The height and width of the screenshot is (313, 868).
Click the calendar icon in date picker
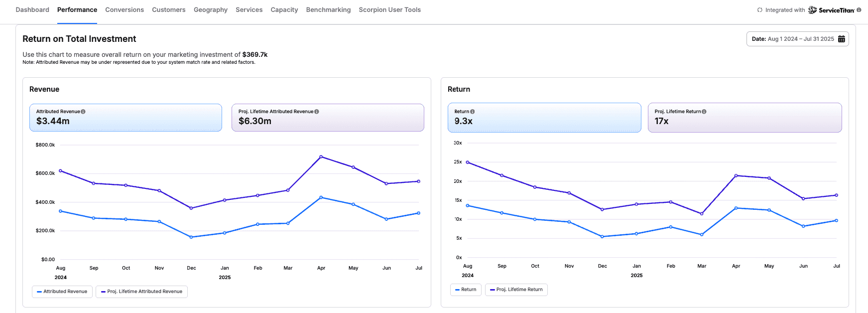click(x=841, y=39)
